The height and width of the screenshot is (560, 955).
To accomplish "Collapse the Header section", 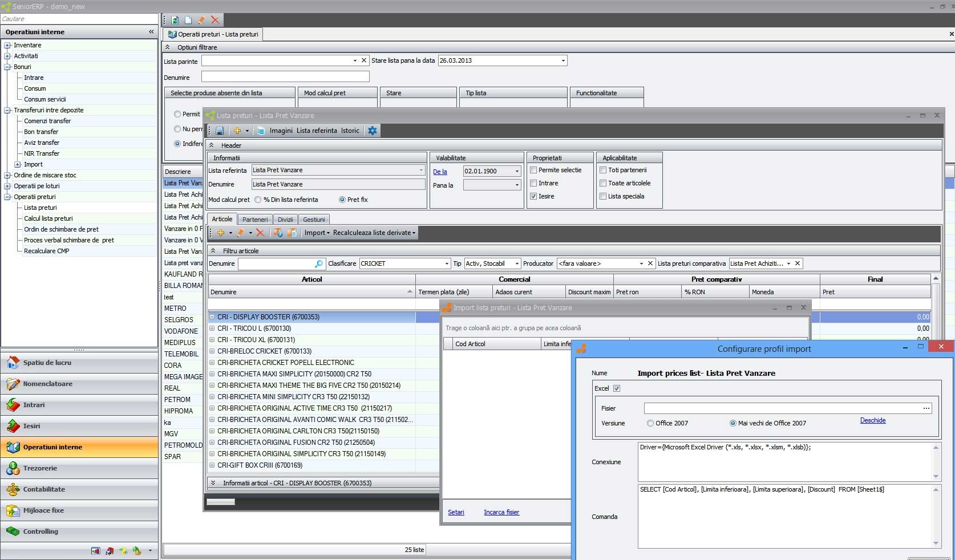I will pos(212,145).
